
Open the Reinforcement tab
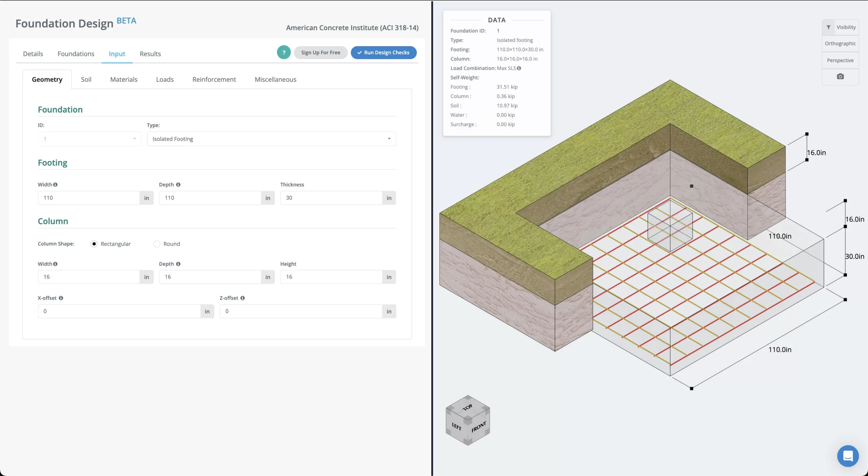coord(214,79)
